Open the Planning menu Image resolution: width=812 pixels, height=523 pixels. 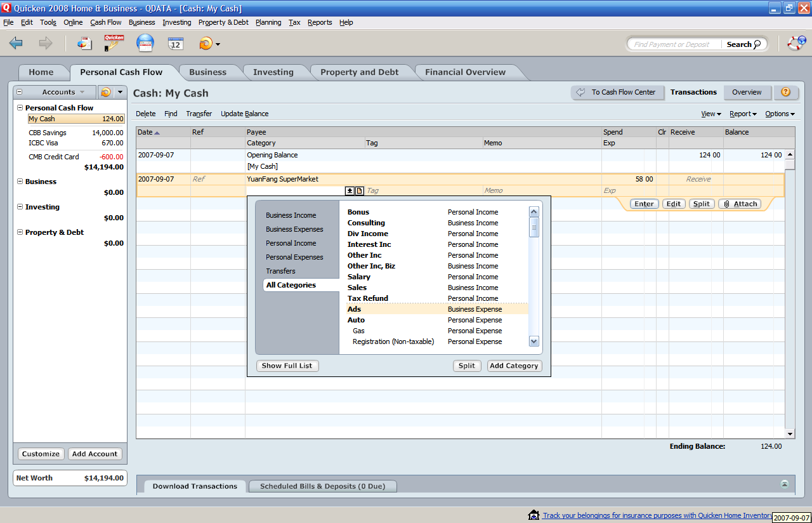pyautogui.click(x=268, y=22)
